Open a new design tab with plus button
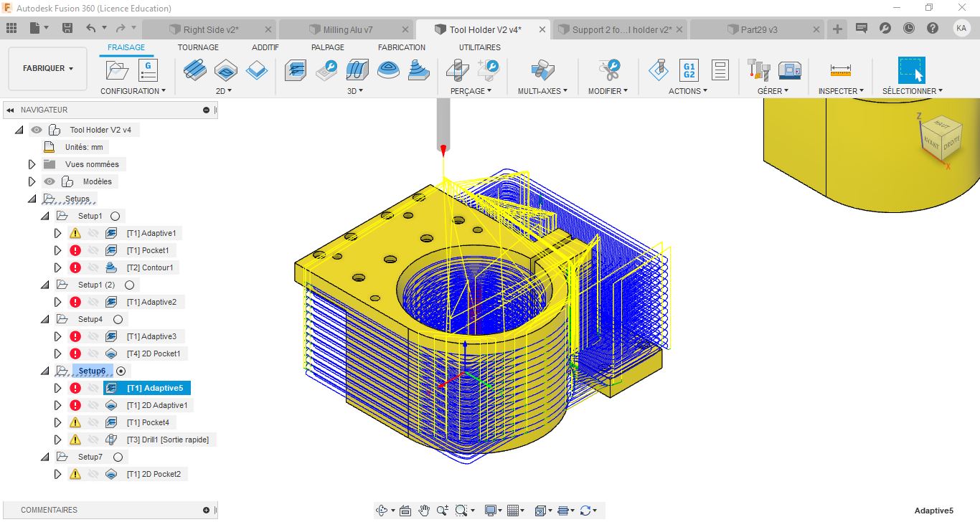 coord(837,29)
